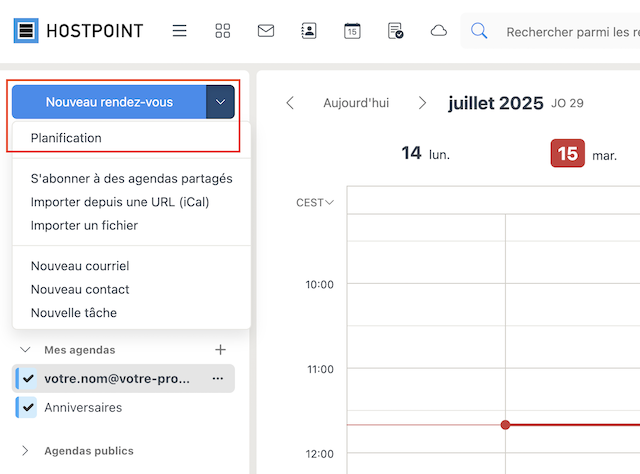This screenshot has height=474, width=640.
Task: Choose 'Importer depuis une URL (iCal)'
Action: pos(131,202)
